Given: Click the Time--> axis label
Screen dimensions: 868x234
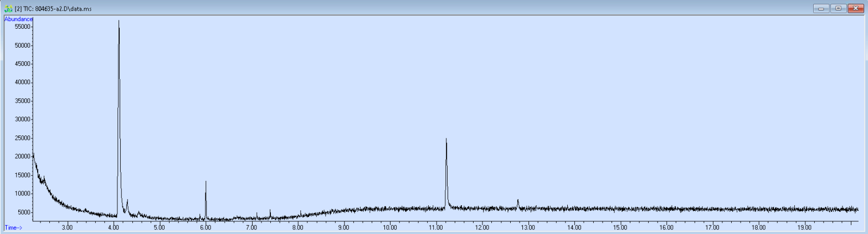Looking at the screenshot, I should (13, 227).
